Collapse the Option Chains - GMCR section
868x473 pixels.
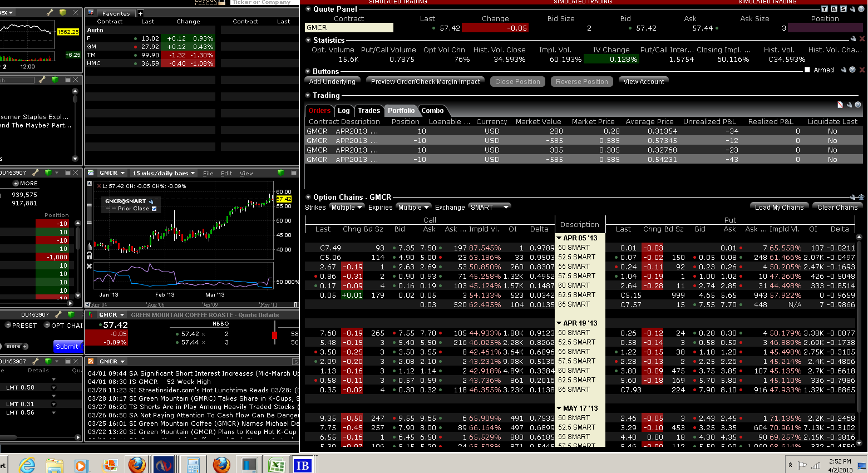pos(308,197)
